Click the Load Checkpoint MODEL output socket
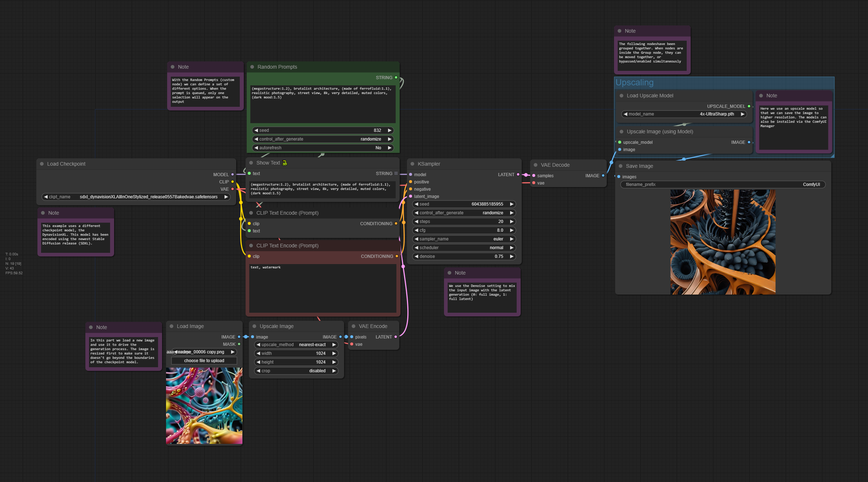This screenshot has width=868, height=482. coord(233,175)
